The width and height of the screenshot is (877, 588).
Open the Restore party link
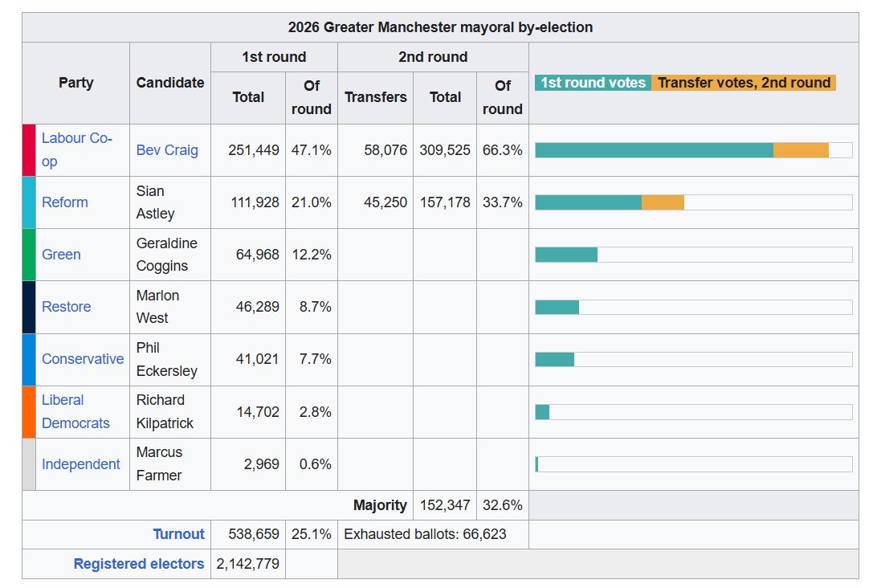tap(66, 307)
